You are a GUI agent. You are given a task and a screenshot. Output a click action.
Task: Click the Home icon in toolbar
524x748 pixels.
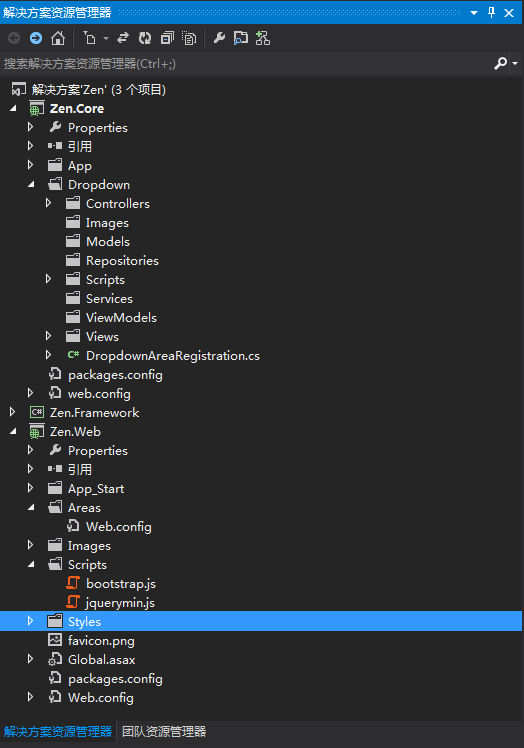[x=58, y=38]
